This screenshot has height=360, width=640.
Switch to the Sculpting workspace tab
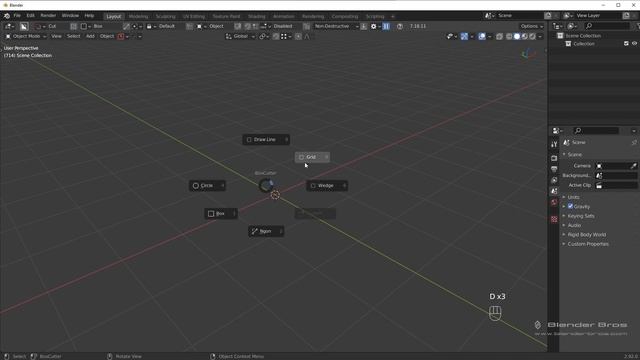coord(166,16)
